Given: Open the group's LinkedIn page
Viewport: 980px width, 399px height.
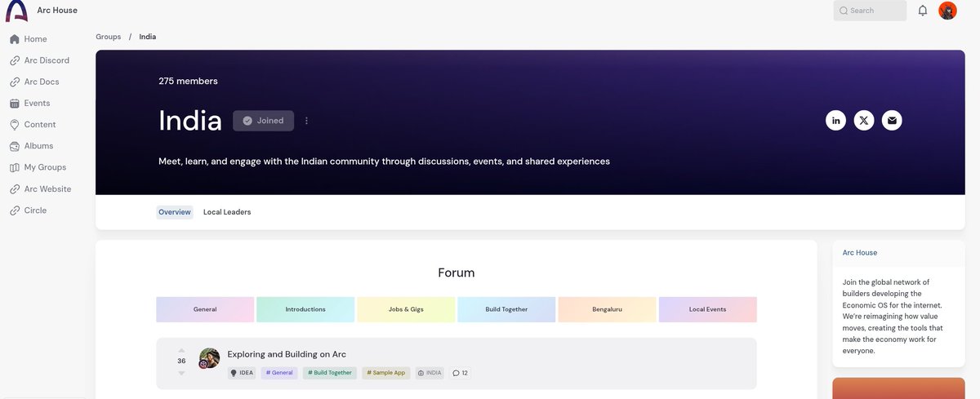Looking at the screenshot, I should tap(835, 121).
